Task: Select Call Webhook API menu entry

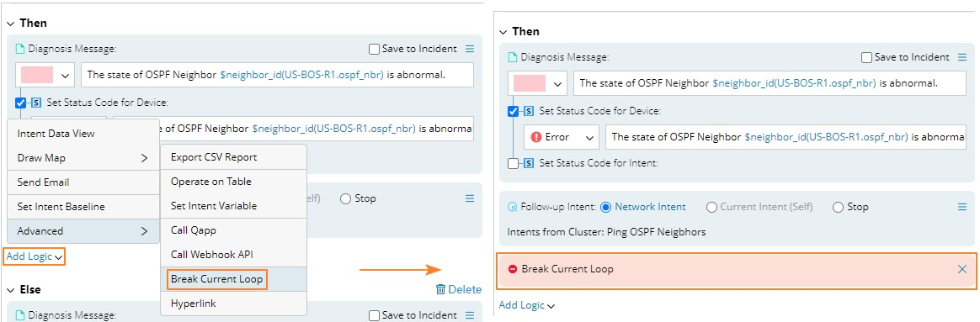Action: (212, 255)
